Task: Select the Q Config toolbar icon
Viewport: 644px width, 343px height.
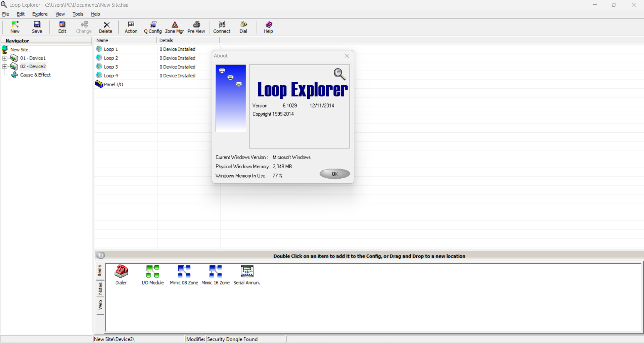Action: pos(153,27)
